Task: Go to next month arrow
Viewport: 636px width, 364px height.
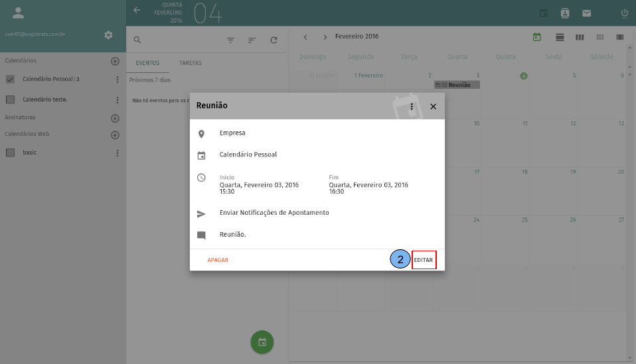Action: tap(325, 37)
